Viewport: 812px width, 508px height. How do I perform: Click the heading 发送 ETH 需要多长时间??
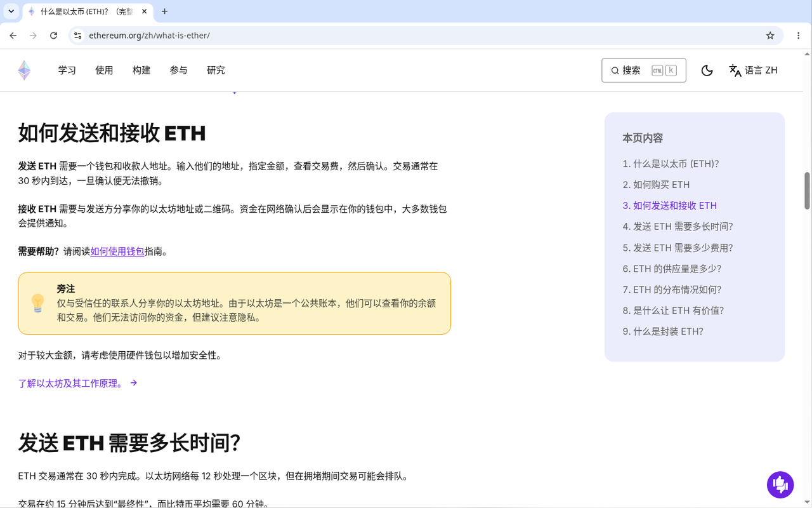click(x=129, y=443)
